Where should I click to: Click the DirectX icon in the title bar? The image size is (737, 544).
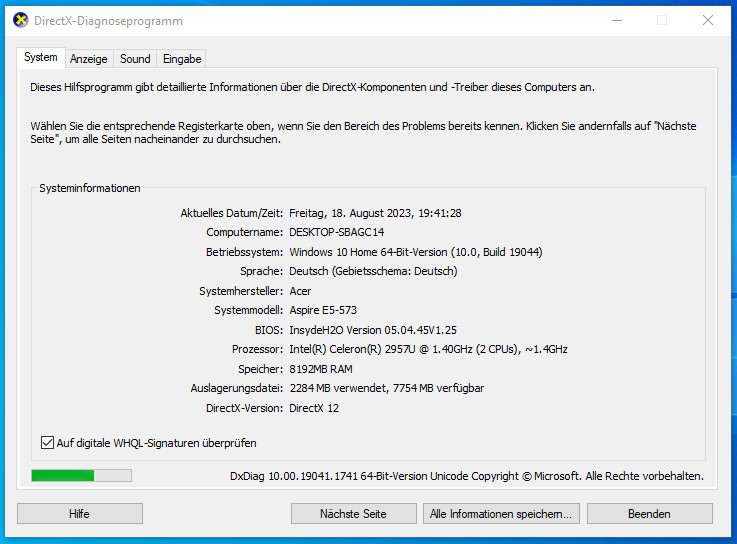21,21
